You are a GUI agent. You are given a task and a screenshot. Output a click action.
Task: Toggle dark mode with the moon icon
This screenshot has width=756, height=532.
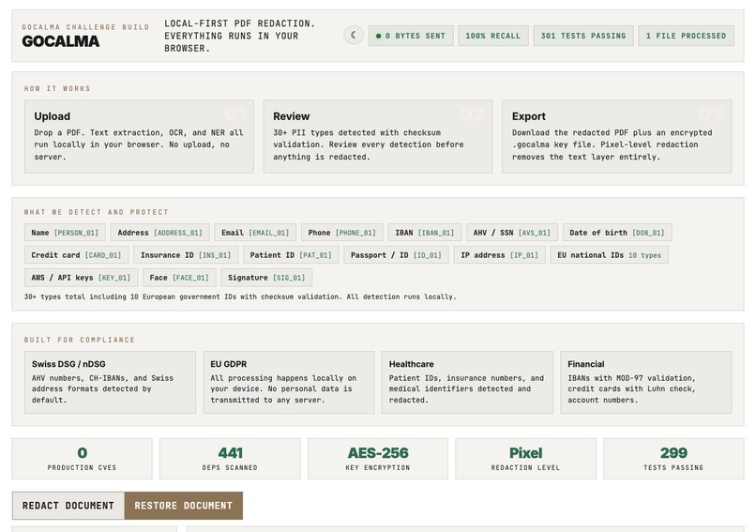354,36
